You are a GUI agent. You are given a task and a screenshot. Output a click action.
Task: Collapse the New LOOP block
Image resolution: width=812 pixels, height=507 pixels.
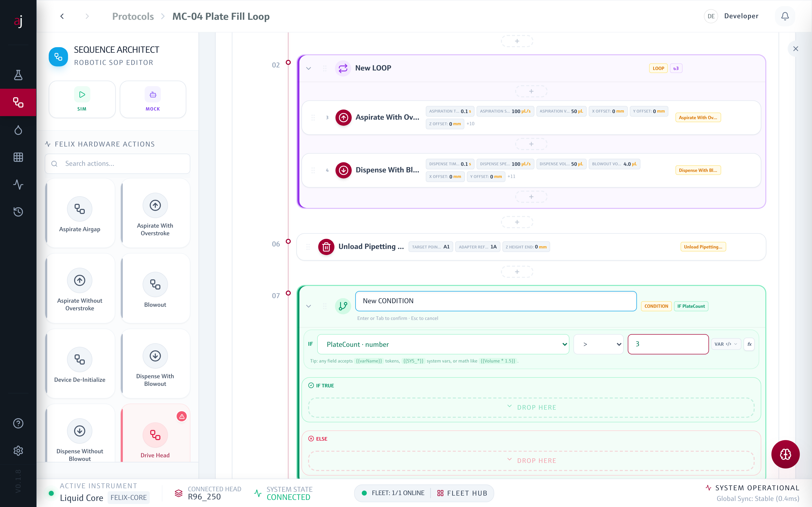(x=308, y=68)
